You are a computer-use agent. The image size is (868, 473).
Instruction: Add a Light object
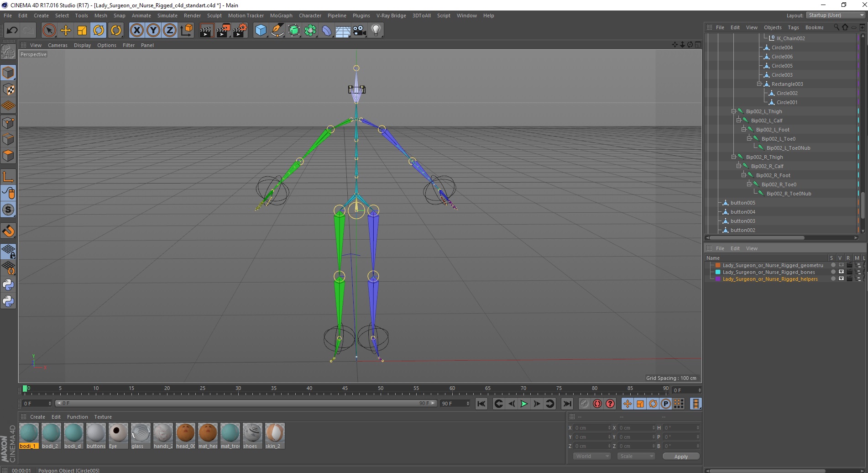point(376,31)
